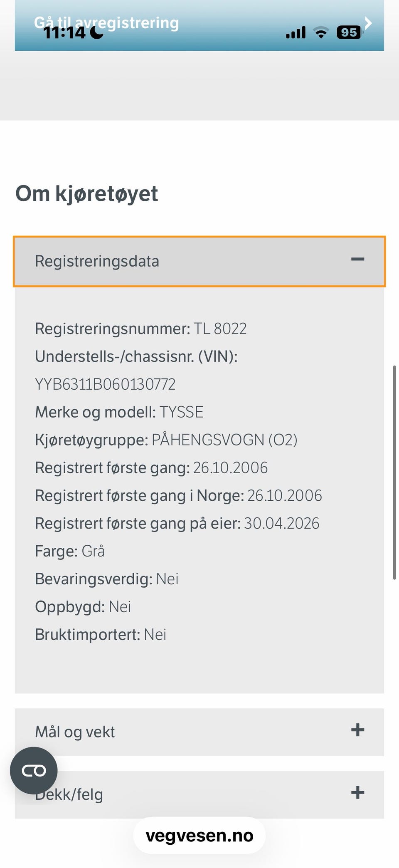Click the plus icon beside Dekk/felg
The height and width of the screenshot is (868, 399).
[357, 792]
